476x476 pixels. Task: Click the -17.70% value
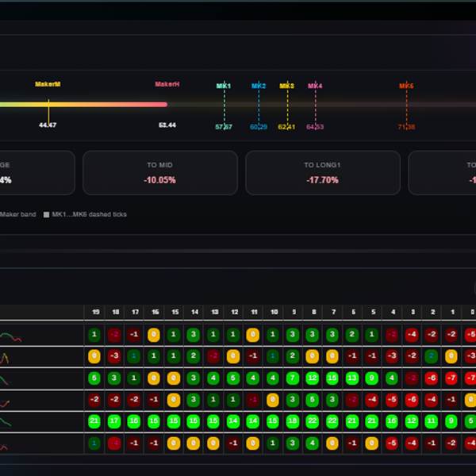pos(323,180)
